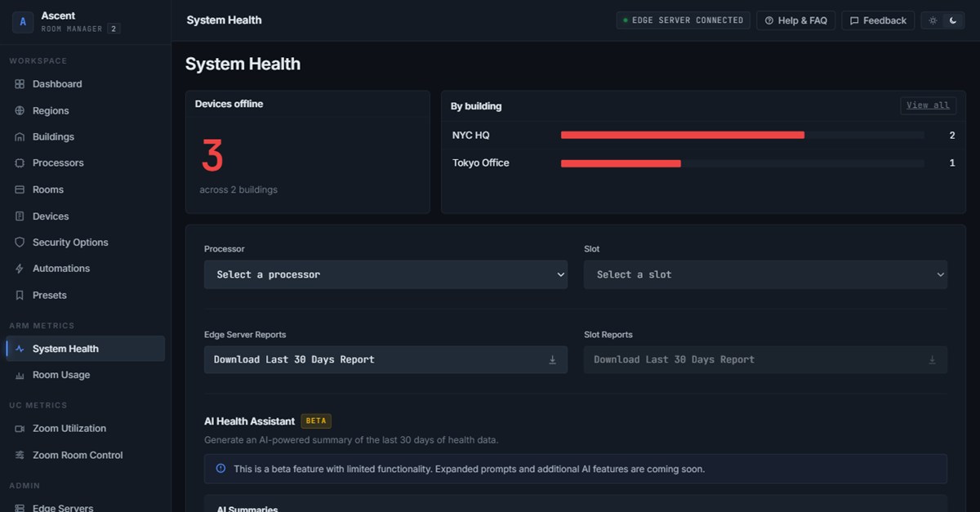Screen dimensions: 980x512
Task: Click the Processors chip icon
Action: tap(20, 163)
